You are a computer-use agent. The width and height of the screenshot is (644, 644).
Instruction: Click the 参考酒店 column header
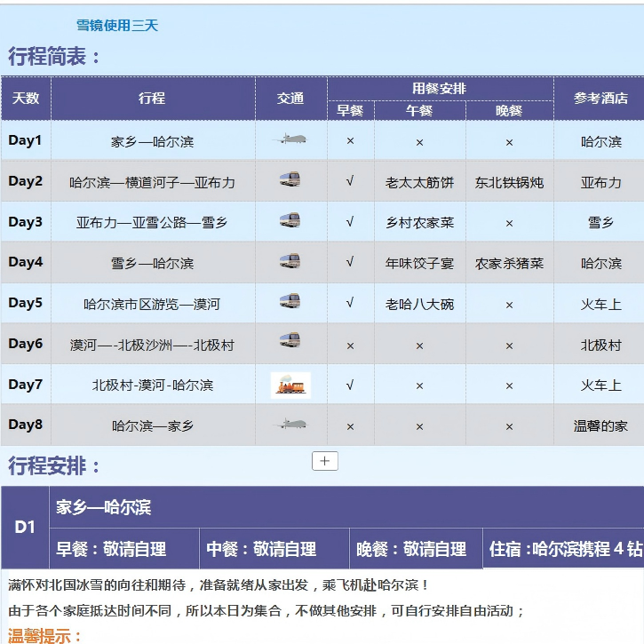pyautogui.click(x=600, y=99)
